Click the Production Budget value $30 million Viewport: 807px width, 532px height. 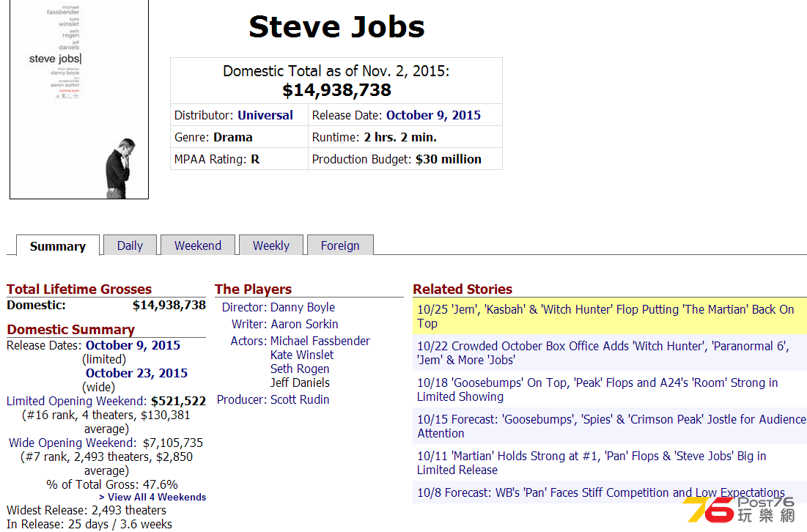tap(449, 160)
